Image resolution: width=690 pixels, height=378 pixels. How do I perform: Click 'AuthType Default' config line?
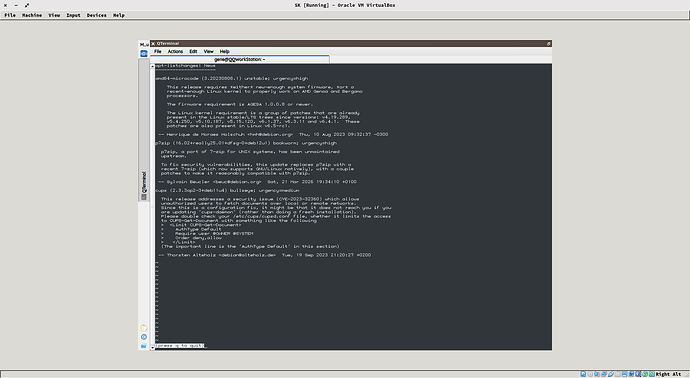click(x=198, y=229)
